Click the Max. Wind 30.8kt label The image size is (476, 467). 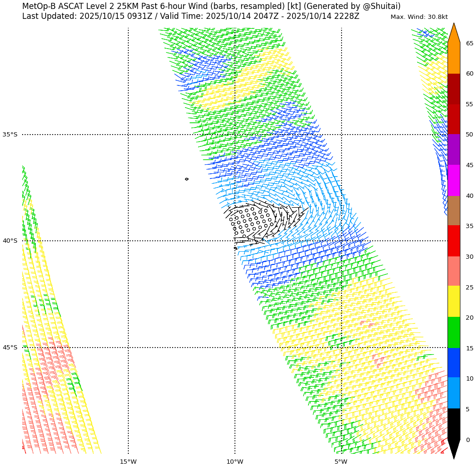click(419, 17)
